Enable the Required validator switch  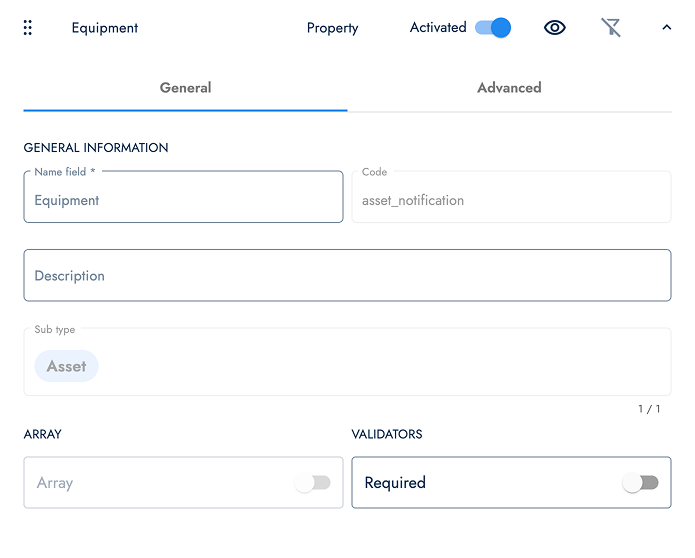coord(640,483)
